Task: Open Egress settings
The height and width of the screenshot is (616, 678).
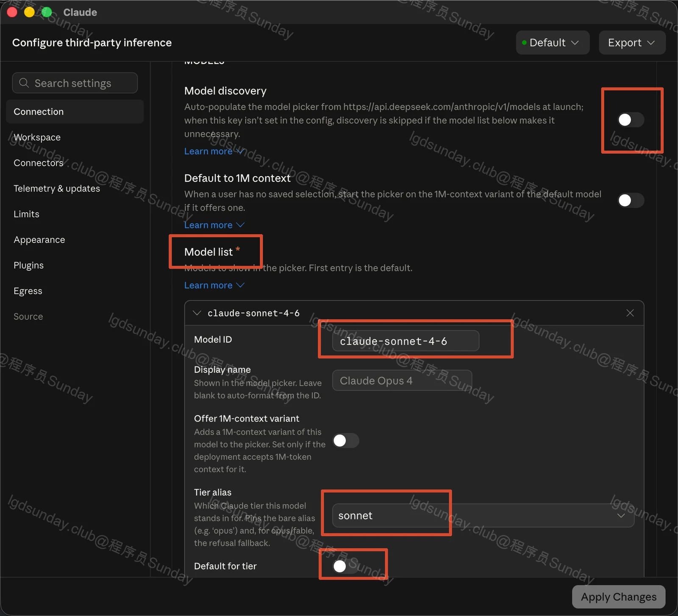Action: click(75, 291)
